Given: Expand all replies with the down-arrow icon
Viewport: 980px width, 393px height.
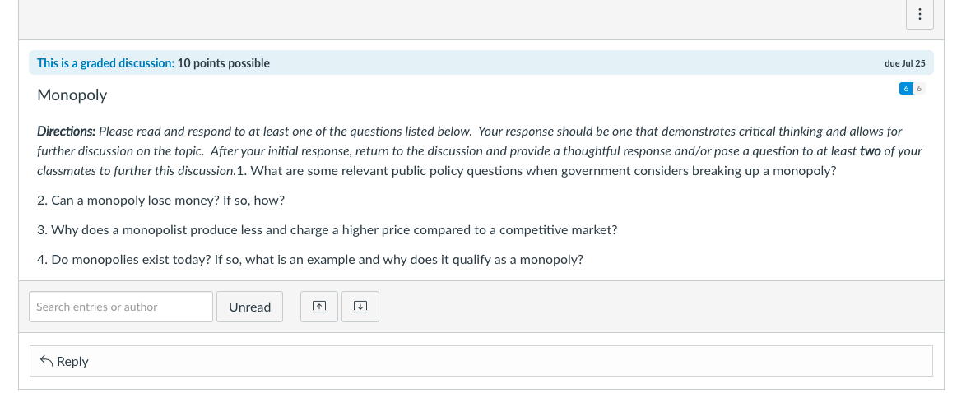Looking at the screenshot, I should [x=360, y=307].
